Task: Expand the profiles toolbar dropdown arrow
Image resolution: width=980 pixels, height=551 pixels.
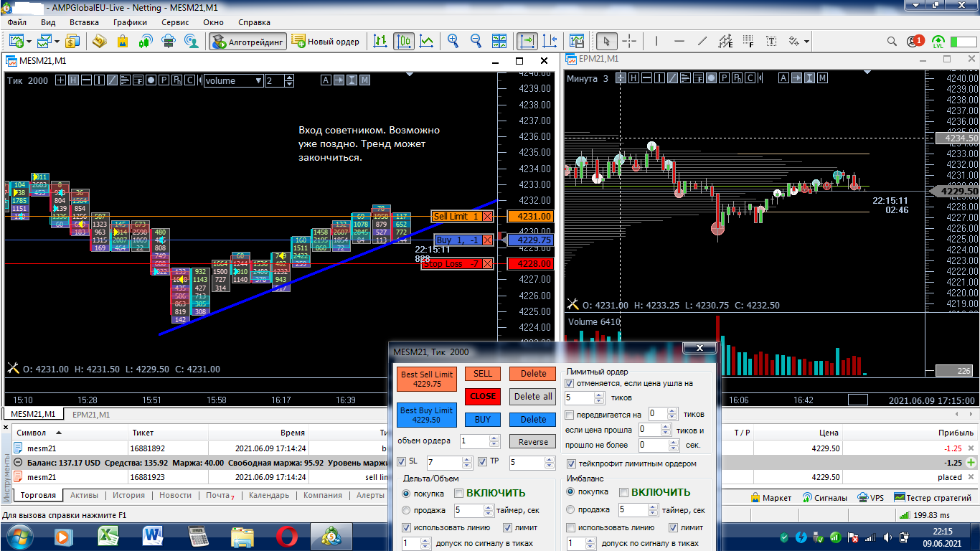Action: [x=56, y=42]
